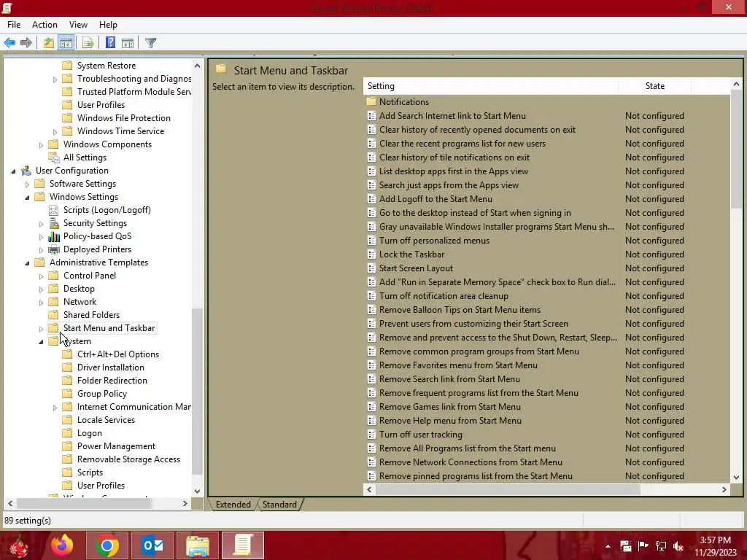Click the Up one level folder icon
The height and width of the screenshot is (560, 747).
coord(49,43)
